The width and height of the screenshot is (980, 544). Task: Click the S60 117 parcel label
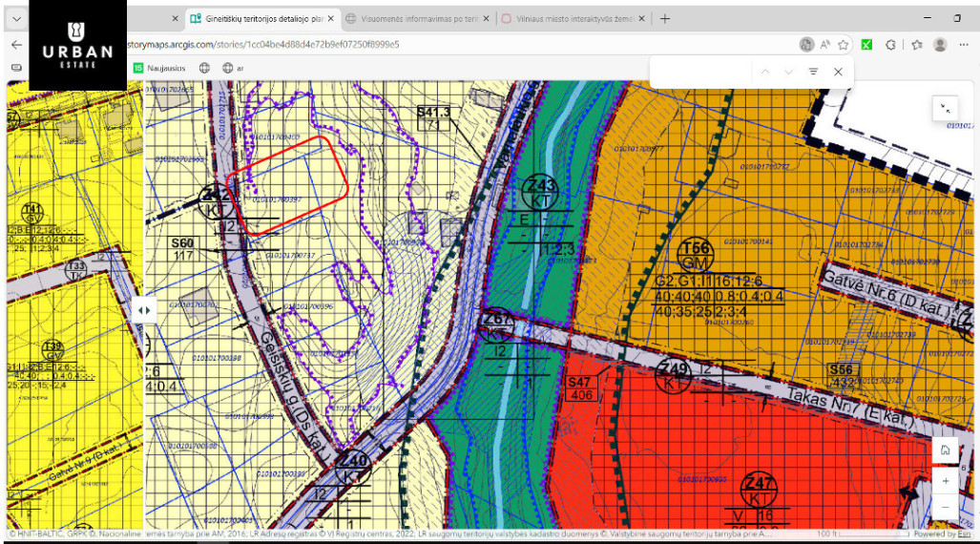183,249
